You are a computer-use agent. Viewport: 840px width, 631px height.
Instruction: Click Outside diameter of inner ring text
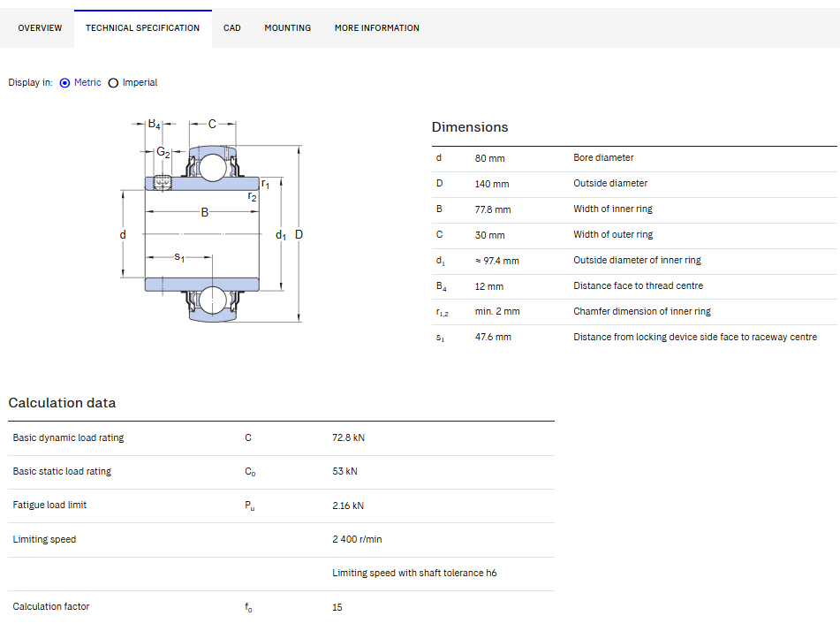637,260
